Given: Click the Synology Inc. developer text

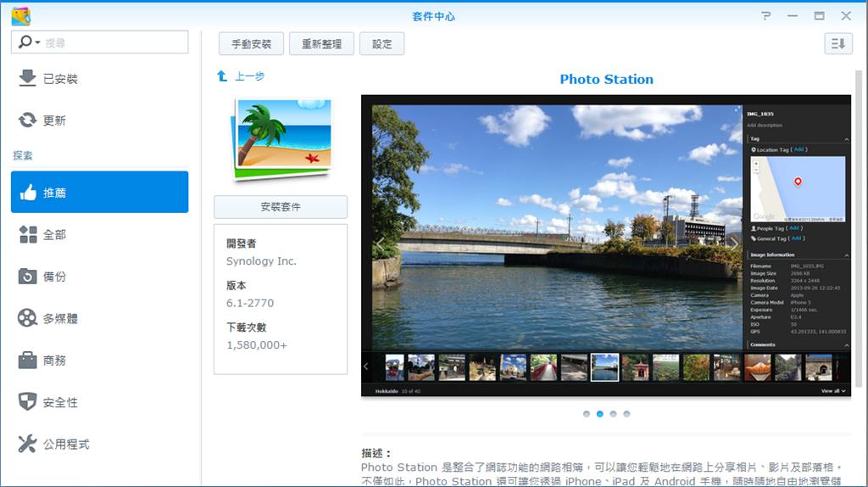Looking at the screenshot, I should click(261, 261).
